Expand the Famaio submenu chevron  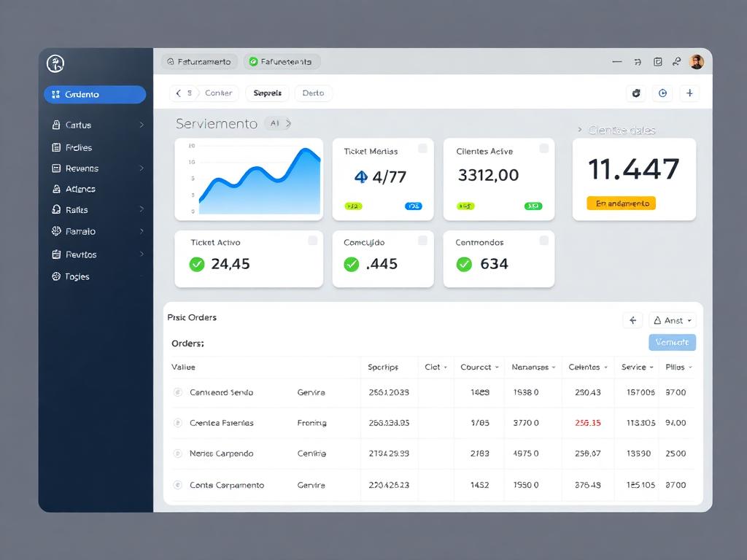coord(142,231)
